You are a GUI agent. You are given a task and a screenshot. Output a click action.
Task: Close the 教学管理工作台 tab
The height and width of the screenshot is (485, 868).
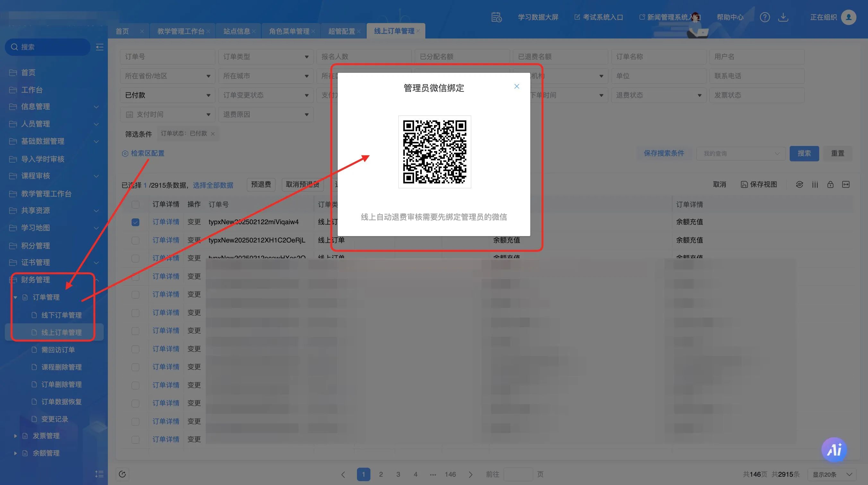[x=209, y=31]
